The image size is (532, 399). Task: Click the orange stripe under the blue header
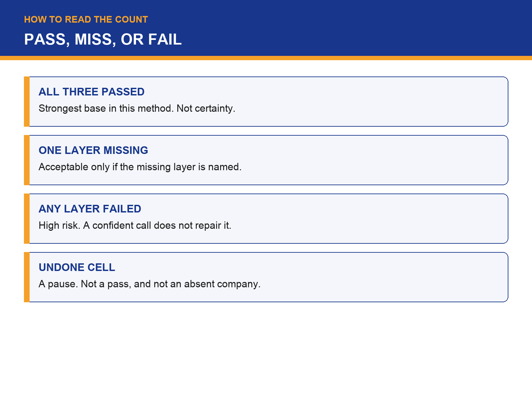coord(266,58)
